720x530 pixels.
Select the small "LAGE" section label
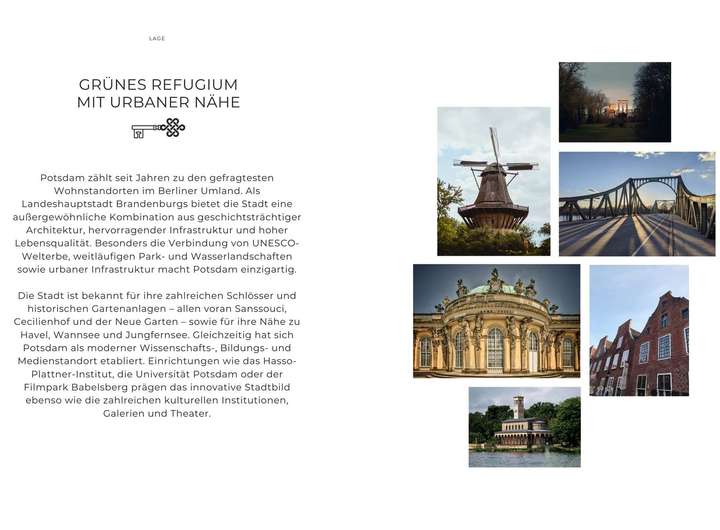point(157,38)
